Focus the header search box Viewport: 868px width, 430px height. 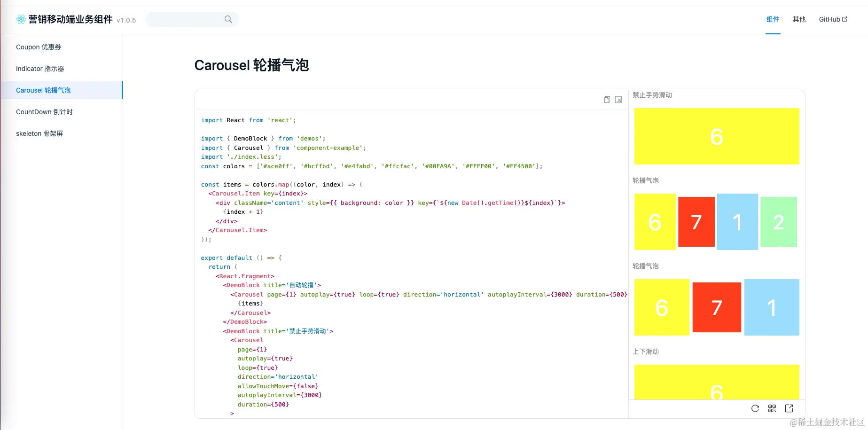(x=192, y=19)
